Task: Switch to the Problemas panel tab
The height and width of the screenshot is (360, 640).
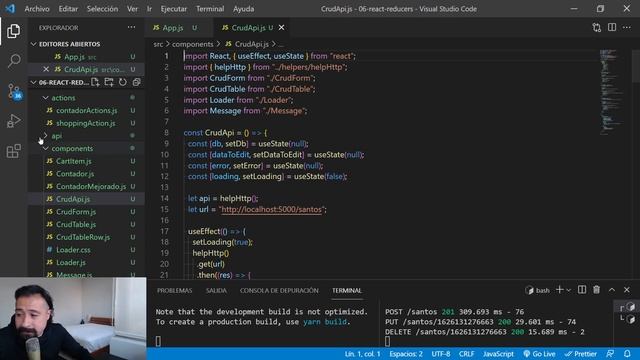Action: tap(174, 290)
